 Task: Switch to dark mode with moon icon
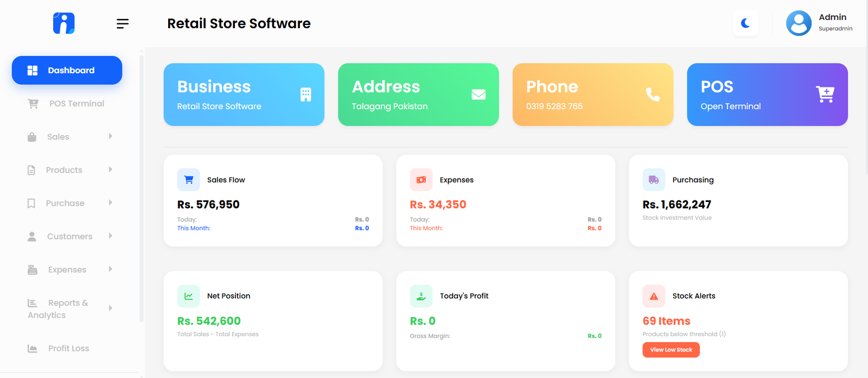745,23
